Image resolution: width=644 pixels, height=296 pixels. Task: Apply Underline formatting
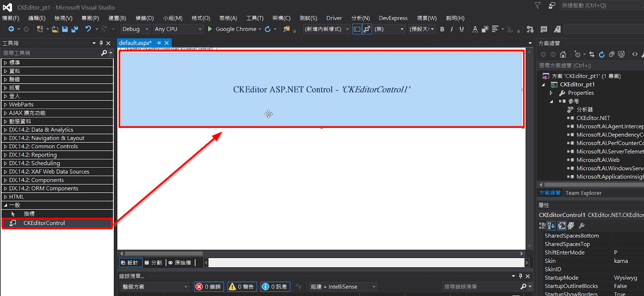(x=462, y=29)
